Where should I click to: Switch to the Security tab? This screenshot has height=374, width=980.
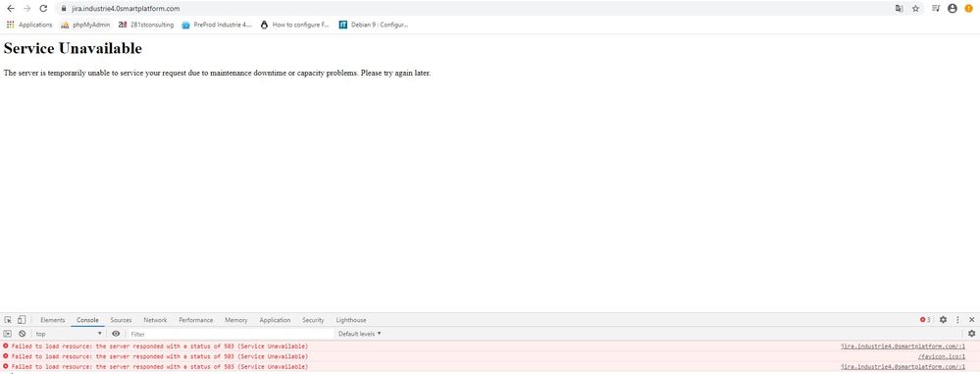click(313, 320)
